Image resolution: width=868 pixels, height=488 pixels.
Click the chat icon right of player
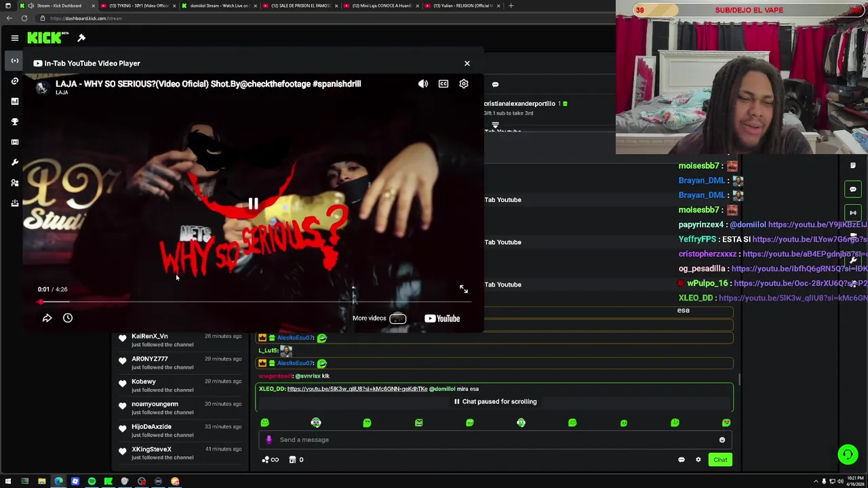pos(495,85)
